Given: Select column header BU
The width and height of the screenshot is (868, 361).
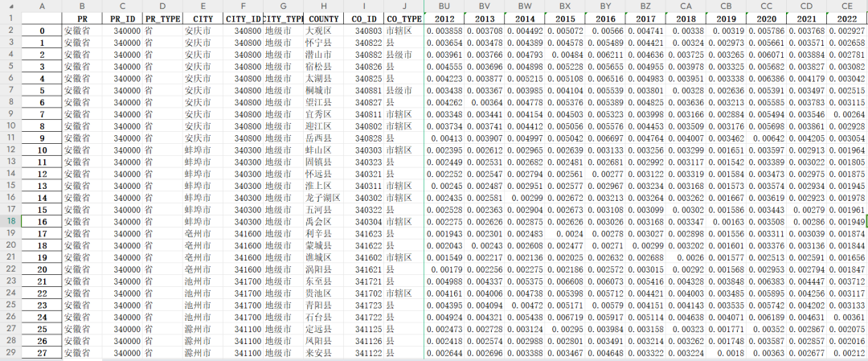Looking at the screenshot, I should [x=444, y=6].
